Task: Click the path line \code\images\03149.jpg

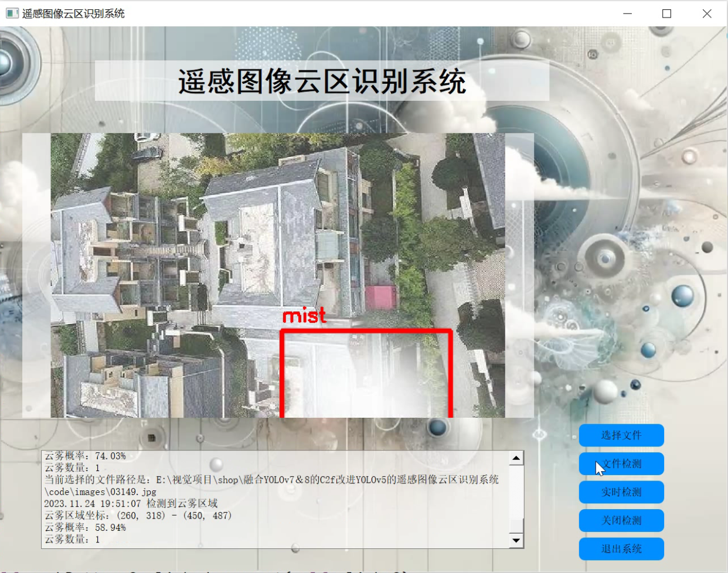Action: click(x=100, y=492)
